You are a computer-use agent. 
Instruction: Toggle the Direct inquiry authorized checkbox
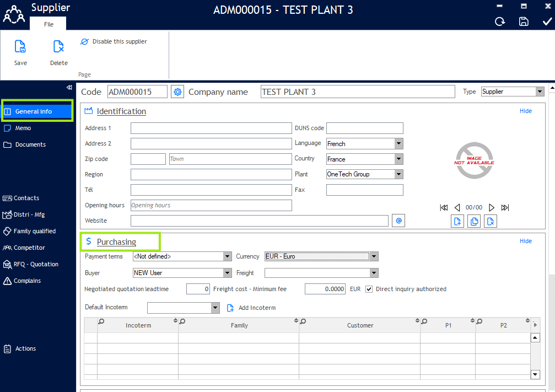click(x=369, y=289)
